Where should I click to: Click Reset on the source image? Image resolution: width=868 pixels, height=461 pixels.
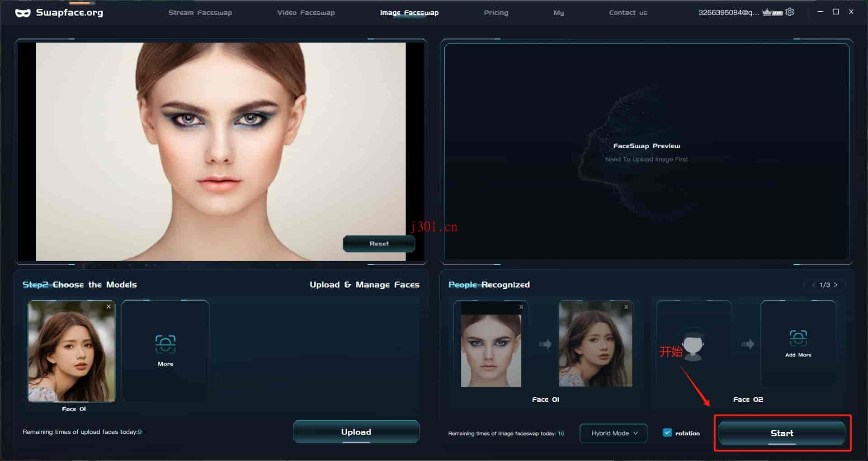(379, 244)
